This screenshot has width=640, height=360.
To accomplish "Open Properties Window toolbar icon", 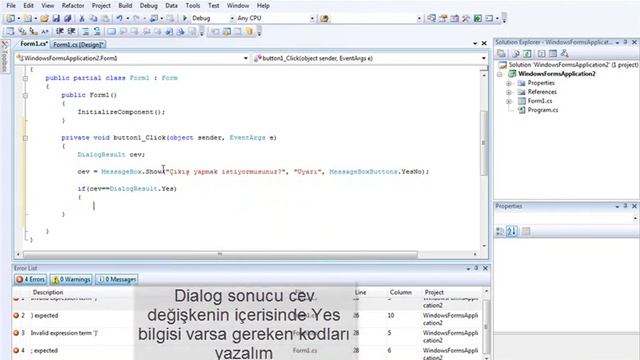I will [x=443, y=18].
